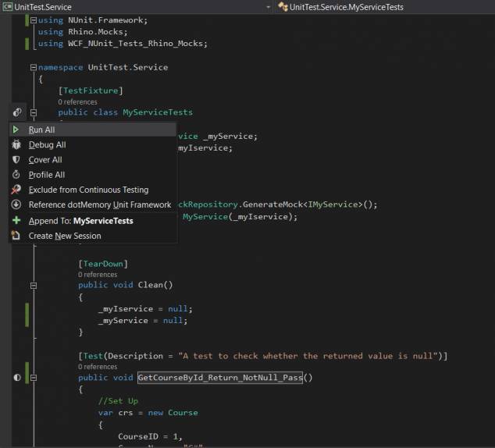This screenshot has width=495, height=448.
Task: Click the Exclude from Continuous Testing icon
Action: tap(16, 190)
